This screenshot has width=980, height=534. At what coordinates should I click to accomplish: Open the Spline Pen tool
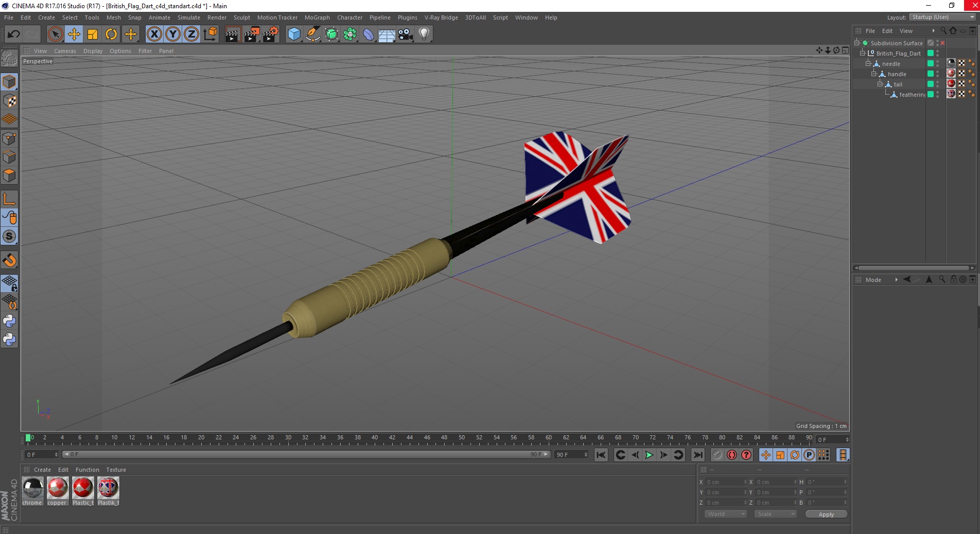click(x=313, y=34)
